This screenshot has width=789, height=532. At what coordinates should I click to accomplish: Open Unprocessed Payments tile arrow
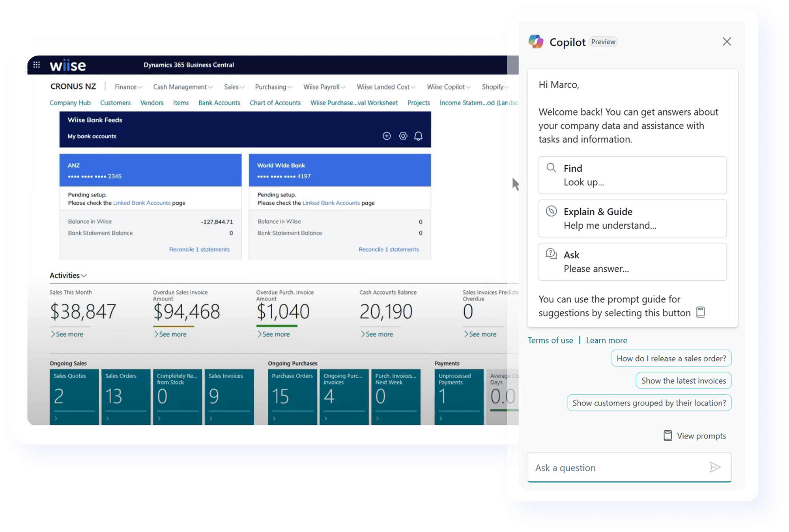click(x=441, y=418)
